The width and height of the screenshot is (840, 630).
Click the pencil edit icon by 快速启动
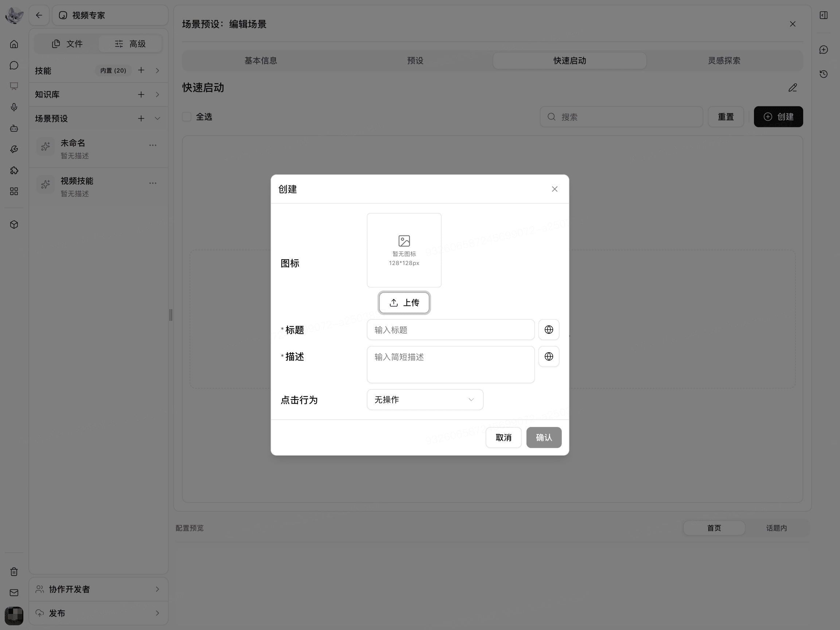tap(793, 88)
